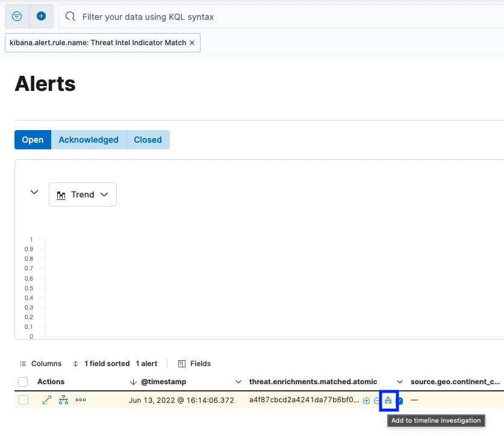The image size is (504, 436).
Task: Remove the Threat Intel Indicator Match filter pill
Action: point(192,43)
